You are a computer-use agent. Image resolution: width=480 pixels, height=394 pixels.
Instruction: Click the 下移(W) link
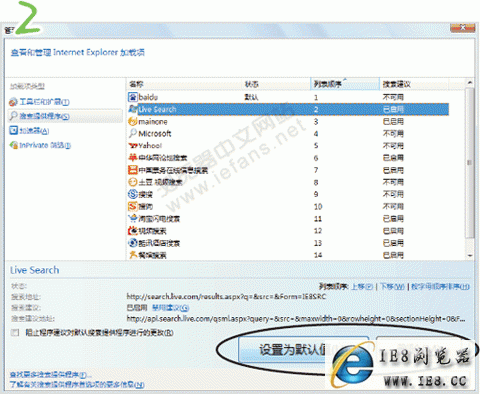click(392, 286)
